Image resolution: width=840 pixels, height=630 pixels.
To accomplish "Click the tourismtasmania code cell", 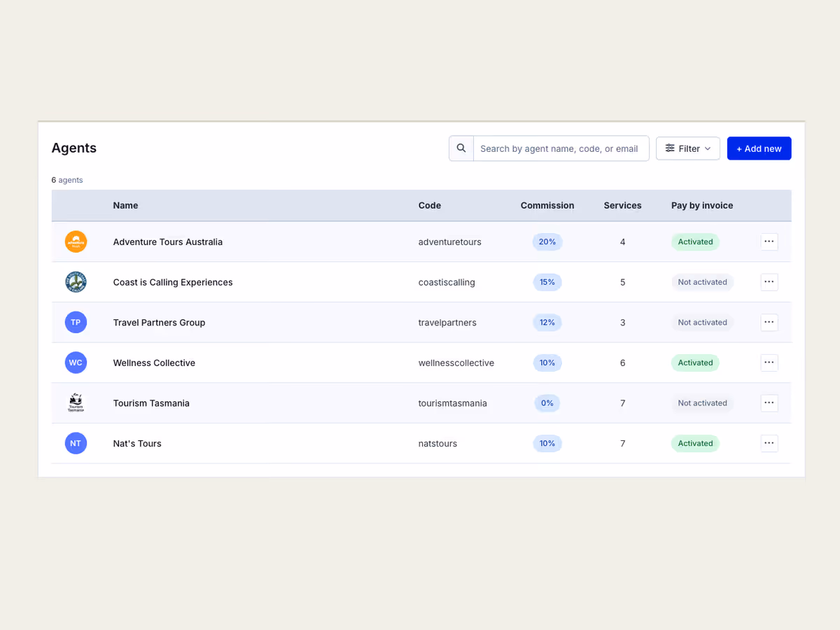I will (x=453, y=403).
